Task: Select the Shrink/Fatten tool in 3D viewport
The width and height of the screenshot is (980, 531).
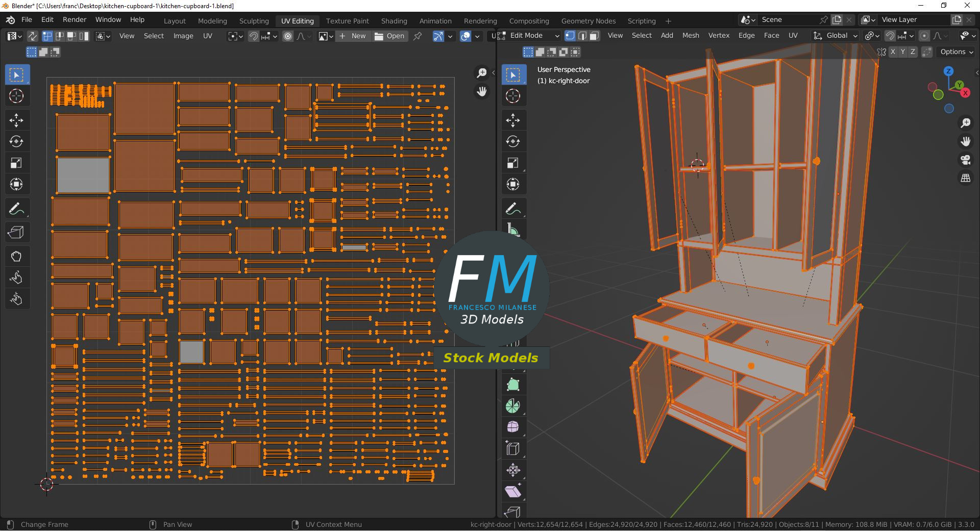Action: click(x=513, y=470)
